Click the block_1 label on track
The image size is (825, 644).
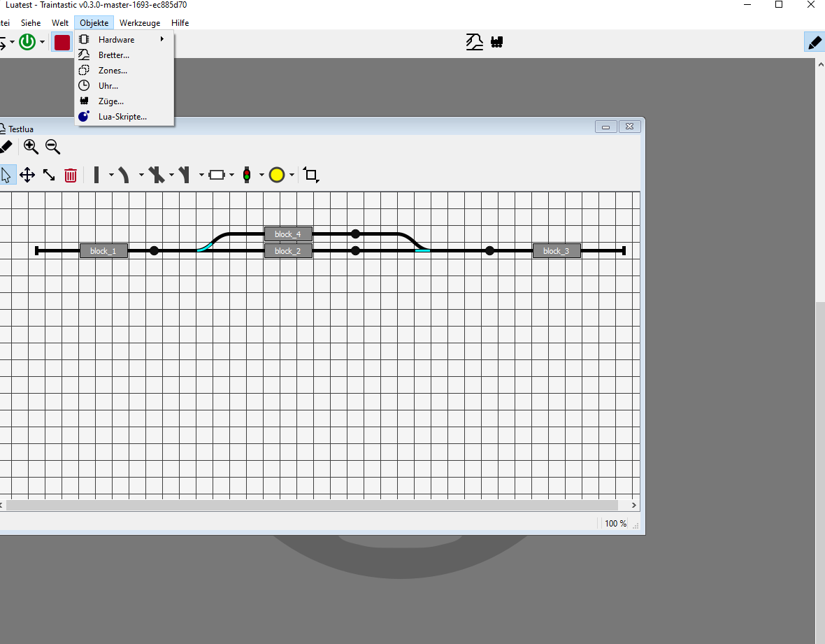coord(103,251)
